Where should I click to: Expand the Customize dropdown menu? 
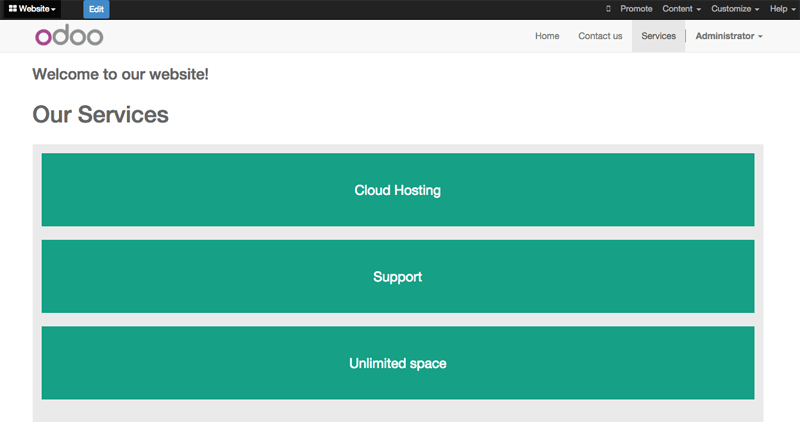(735, 9)
